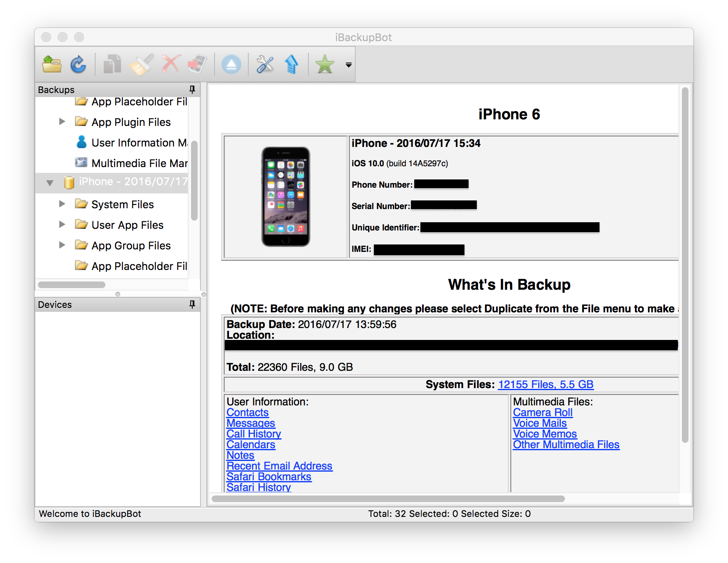Click the Welcome to iBackupBot status text
The image size is (728, 563).
tap(90, 514)
